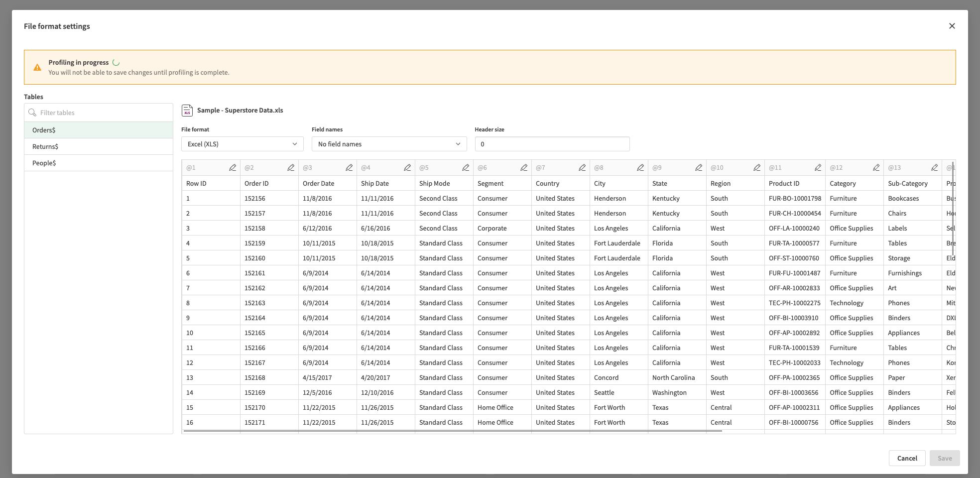Click the 'Sample - Superstore Data.xls' file name
The height and width of the screenshot is (478, 980).
[x=240, y=110]
